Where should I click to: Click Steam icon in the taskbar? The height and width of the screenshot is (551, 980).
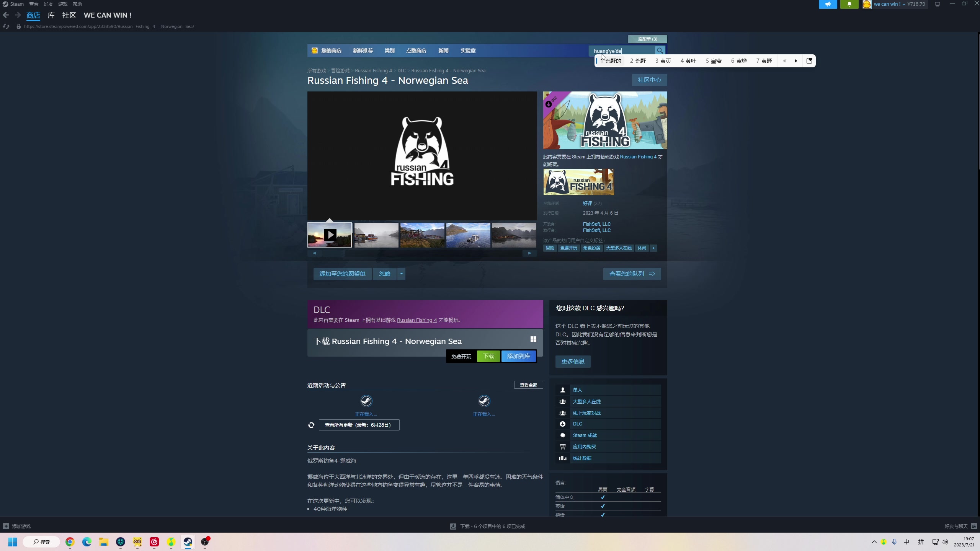(188, 542)
